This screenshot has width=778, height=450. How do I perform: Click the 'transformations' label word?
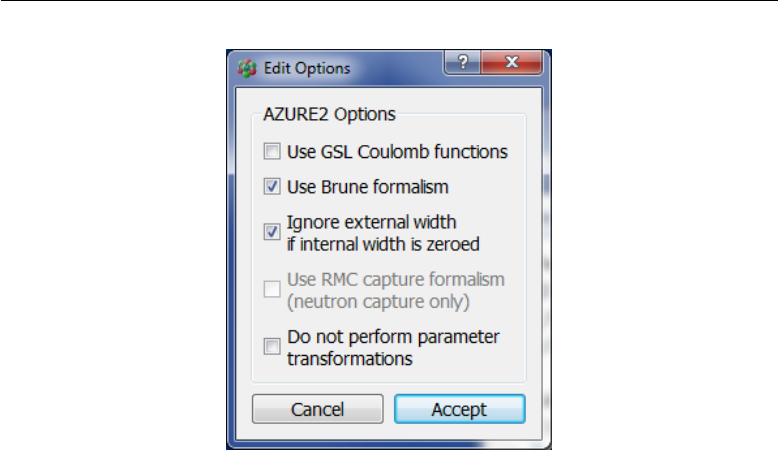tap(350, 359)
